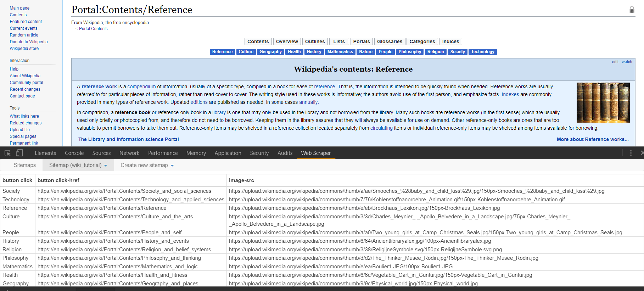Select the Security tab in DevTools
Screen dimensions: 644x291
click(x=259, y=153)
